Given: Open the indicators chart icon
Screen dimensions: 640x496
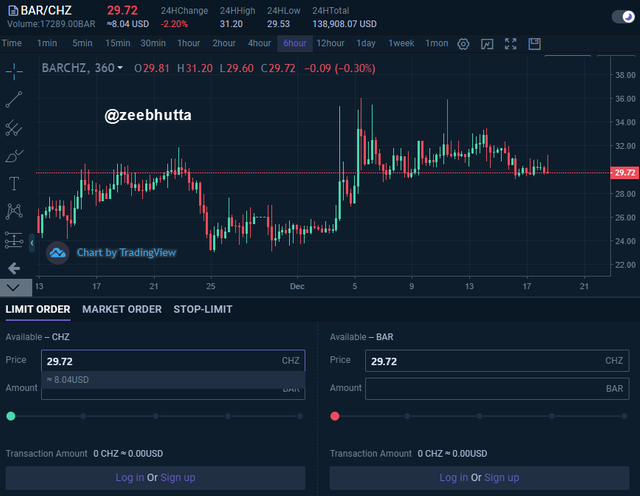Looking at the screenshot, I should [x=487, y=44].
